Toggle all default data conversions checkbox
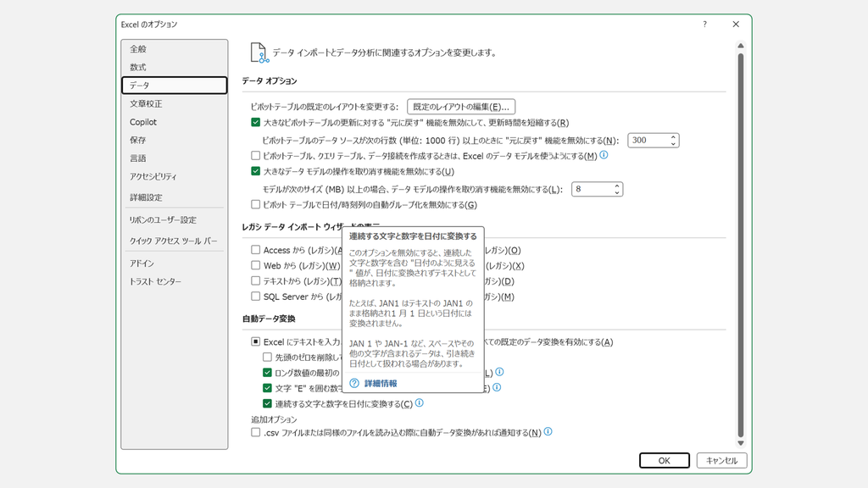Screen dimensions: 868x488 coord(255,341)
